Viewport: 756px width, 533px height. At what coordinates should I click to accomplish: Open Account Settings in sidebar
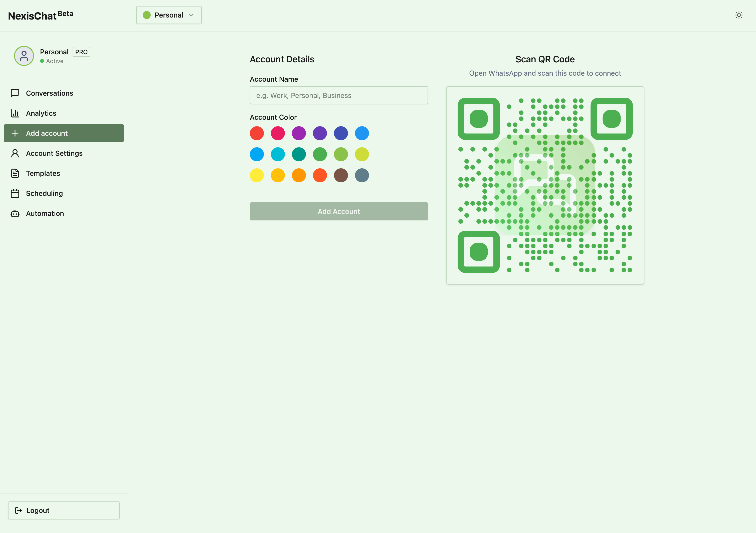[64, 154]
